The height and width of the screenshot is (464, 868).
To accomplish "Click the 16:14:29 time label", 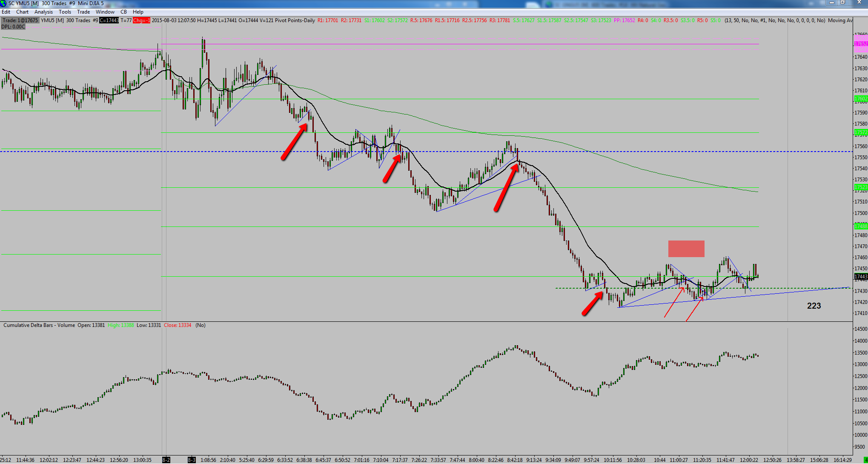I will click(843, 460).
